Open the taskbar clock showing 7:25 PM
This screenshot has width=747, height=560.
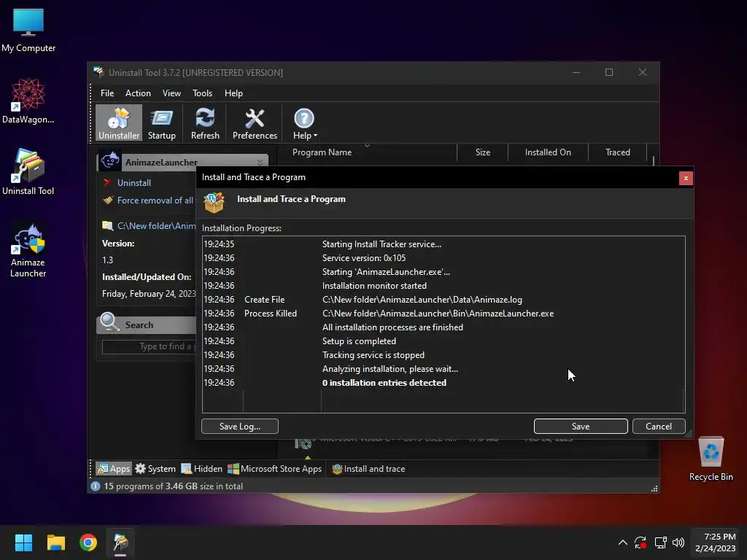[715, 542]
